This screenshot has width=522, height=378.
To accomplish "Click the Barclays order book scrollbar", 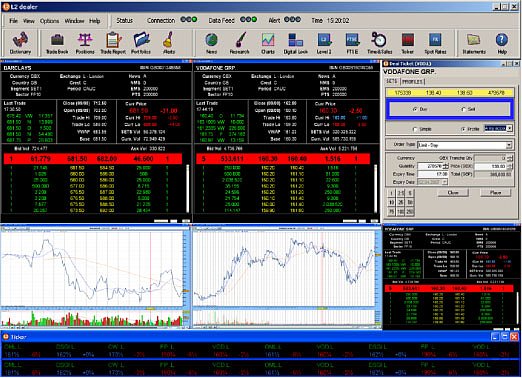I will pyautogui.click(x=187, y=188).
